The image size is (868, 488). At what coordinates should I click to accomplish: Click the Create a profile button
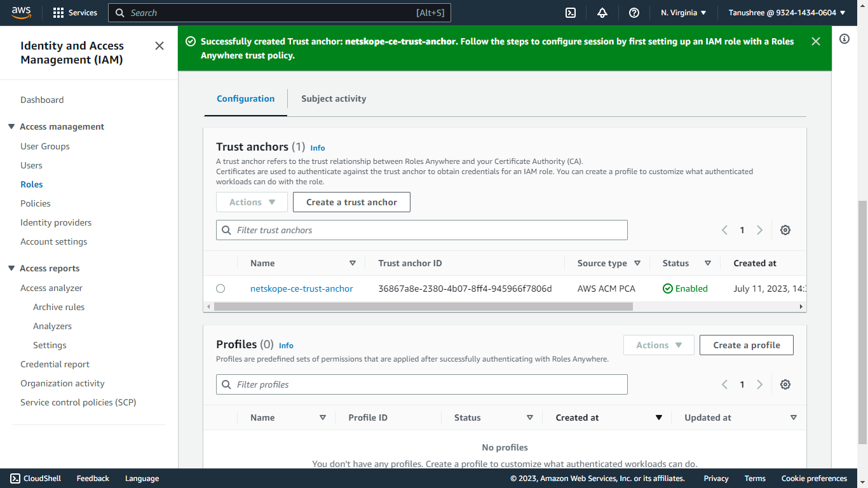747,345
